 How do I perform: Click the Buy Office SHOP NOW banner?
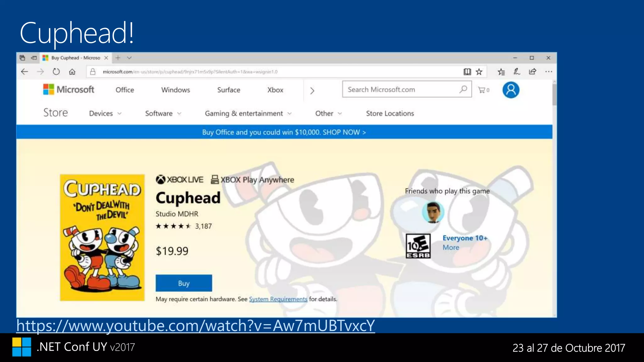coord(284,132)
